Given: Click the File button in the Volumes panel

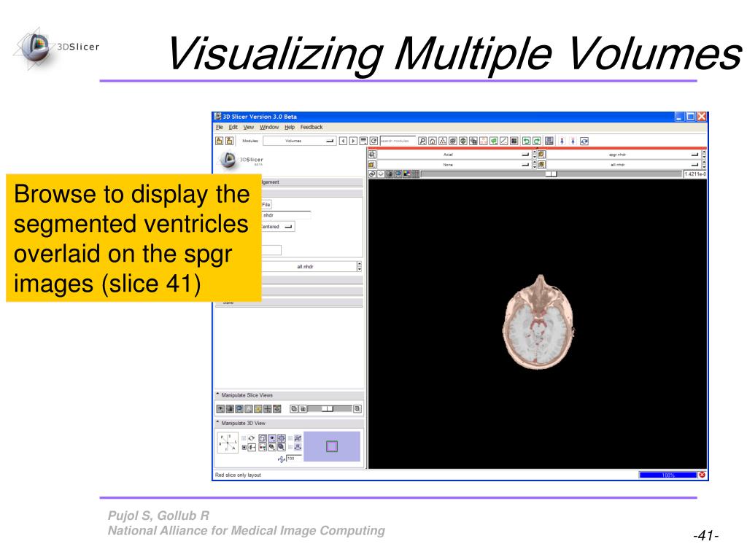Looking at the screenshot, I should (266, 205).
